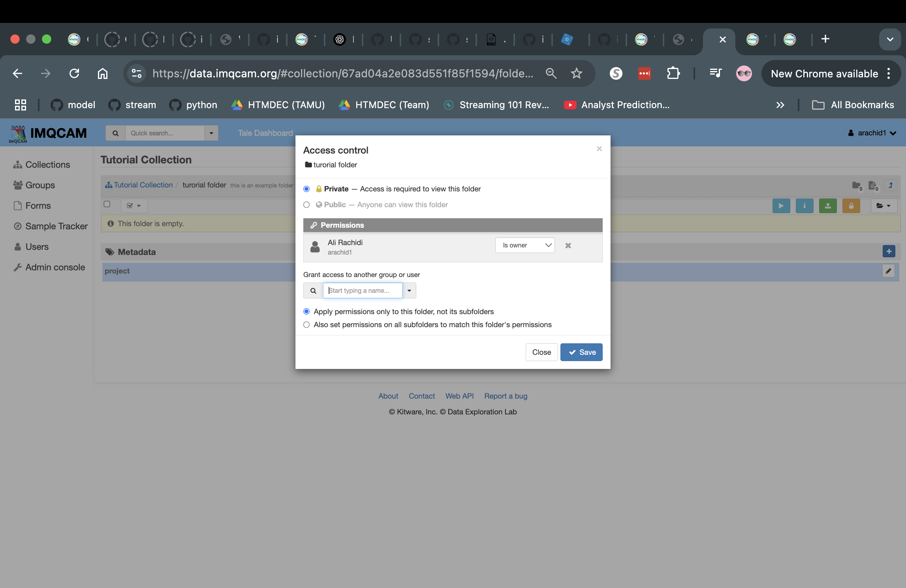906x588 pixels.
Task: Go up one level with the arrow icon
Action: [x=891, y=185]
